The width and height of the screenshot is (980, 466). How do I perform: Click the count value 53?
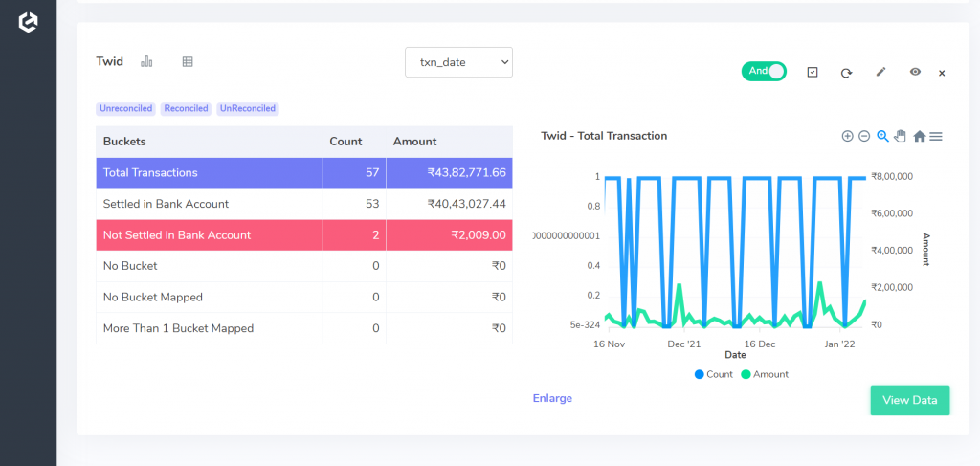pos(372,204)
